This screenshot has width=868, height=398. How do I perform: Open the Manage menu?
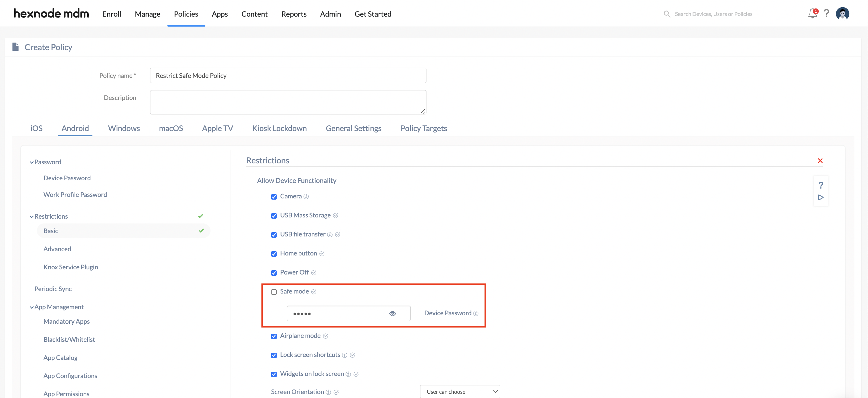[x=147, y=14]
